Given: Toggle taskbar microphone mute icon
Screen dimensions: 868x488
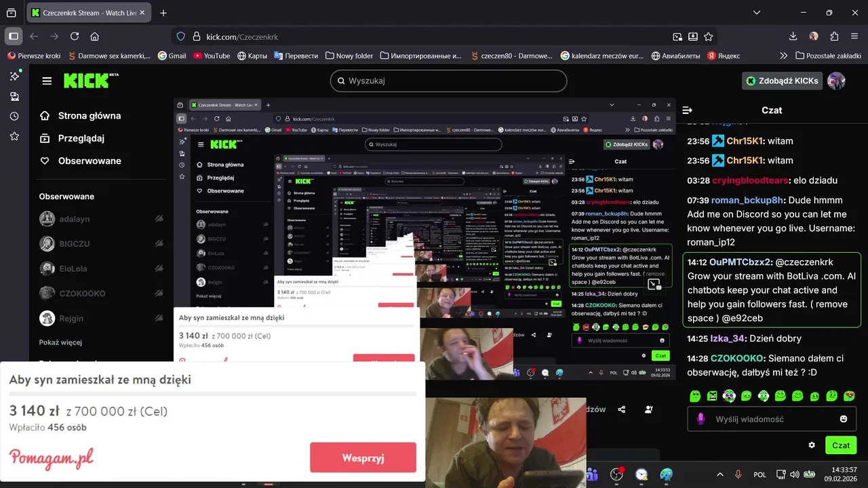Looking at the screenshot, I should point(738,474).
